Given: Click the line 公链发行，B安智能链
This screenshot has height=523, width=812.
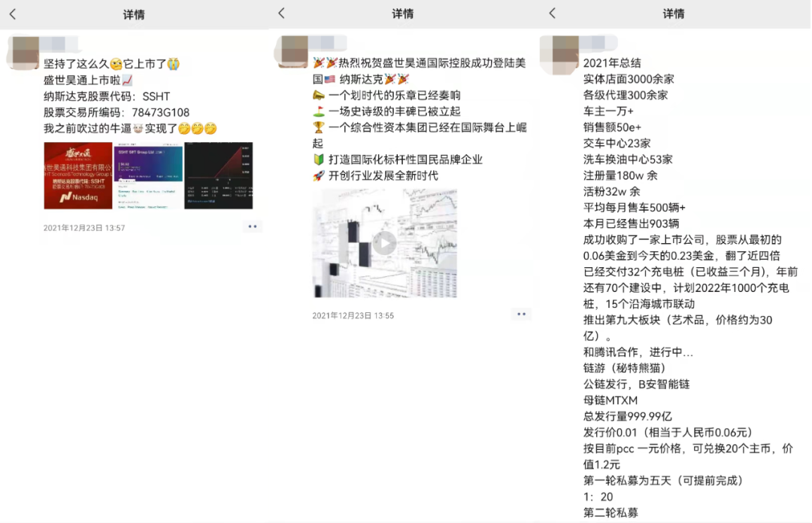Looking at the screenshot, I should [x=637, y=385].
